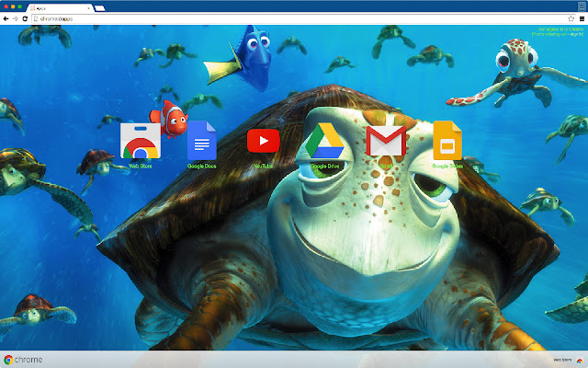Launch the Google Docs app

point(202,141)
